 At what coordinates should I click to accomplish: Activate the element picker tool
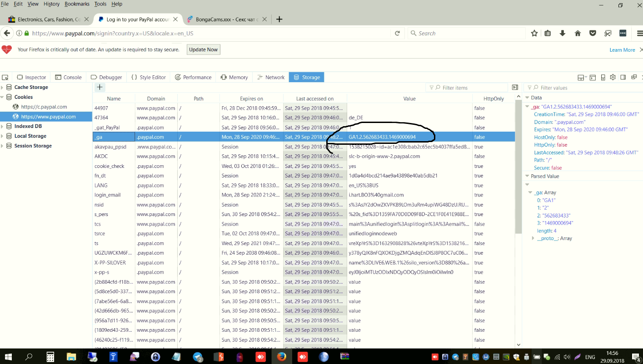(x=5, y=78)
